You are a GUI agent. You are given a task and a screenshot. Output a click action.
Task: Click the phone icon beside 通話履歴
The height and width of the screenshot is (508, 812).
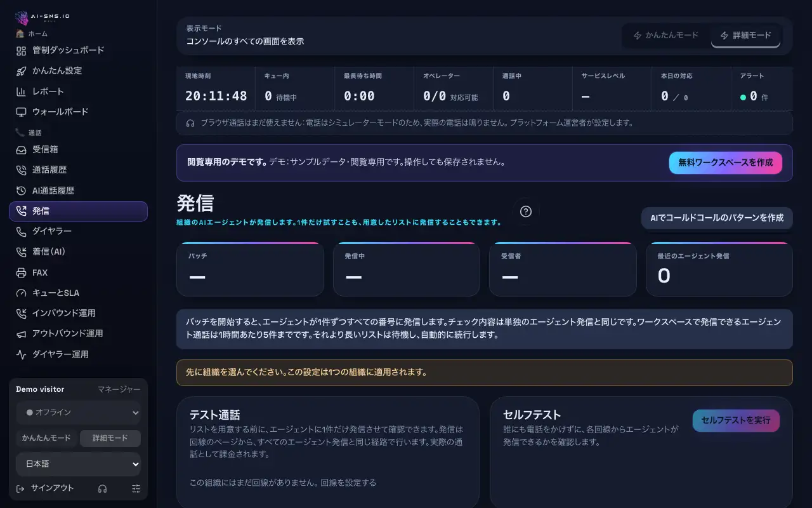coord(21,170)
